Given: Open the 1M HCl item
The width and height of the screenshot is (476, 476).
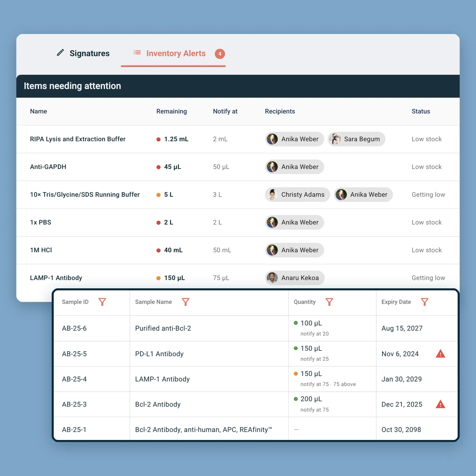Looking at the screenshot, I should click(x=41, y=250).
